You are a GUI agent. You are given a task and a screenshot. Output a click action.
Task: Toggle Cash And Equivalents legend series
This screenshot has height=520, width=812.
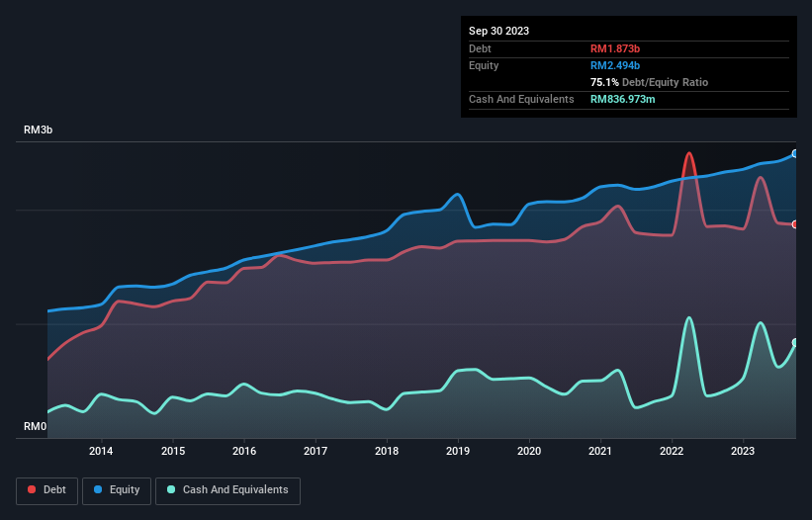pos(227,490)
